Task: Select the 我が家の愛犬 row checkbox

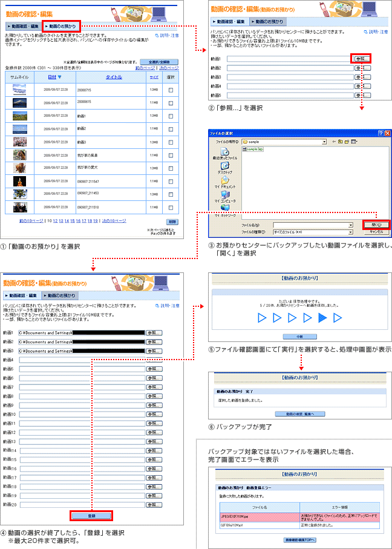Action: [171, 168]
